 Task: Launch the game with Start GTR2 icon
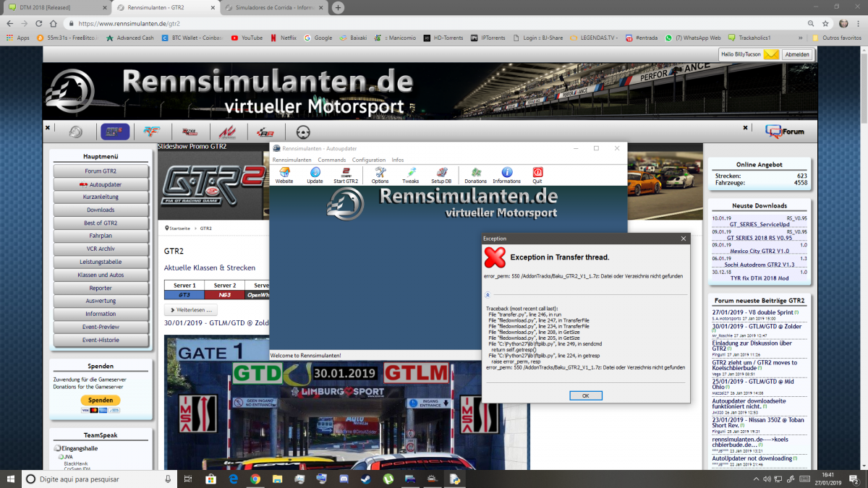(345, 175)
